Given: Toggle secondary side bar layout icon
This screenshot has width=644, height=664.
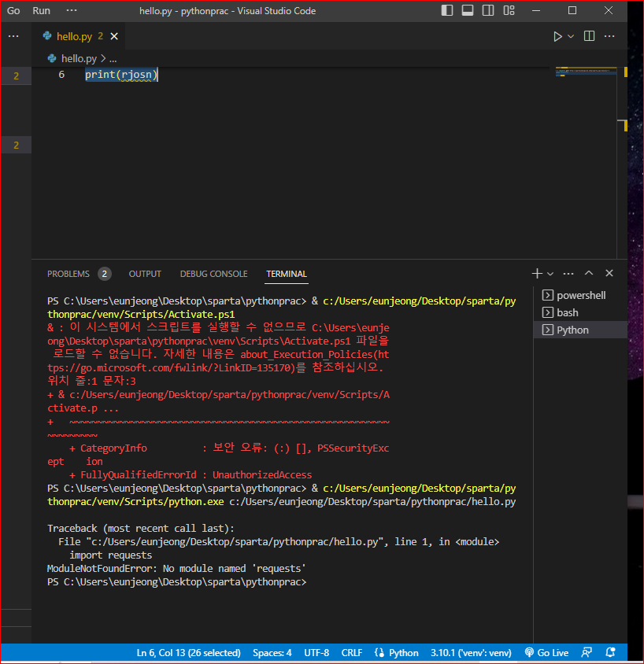Looking at the screenshot, I should point(488,10).
